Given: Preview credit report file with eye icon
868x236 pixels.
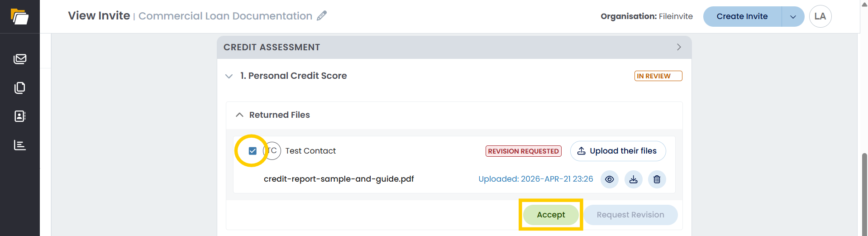Looking at the screenshot, I should pyautogui.click(x=610, y=179).
